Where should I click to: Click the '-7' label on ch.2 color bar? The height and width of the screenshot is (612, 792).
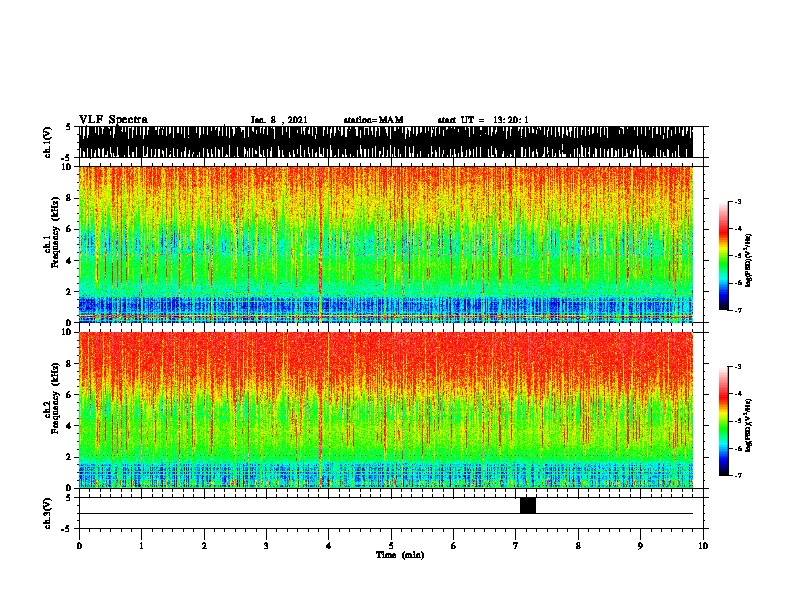tap(737, 475)
